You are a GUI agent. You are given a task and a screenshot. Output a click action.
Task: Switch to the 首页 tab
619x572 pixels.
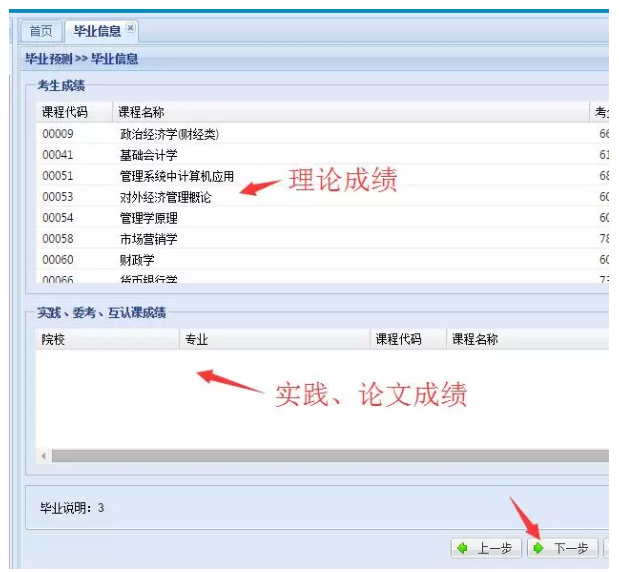[x=41, y=31]
